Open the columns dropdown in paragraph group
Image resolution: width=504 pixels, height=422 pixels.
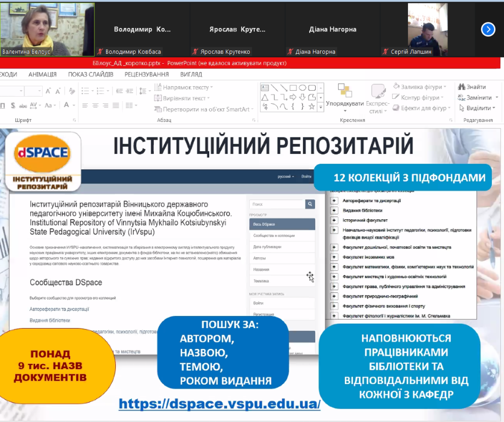tap(131, 105)
